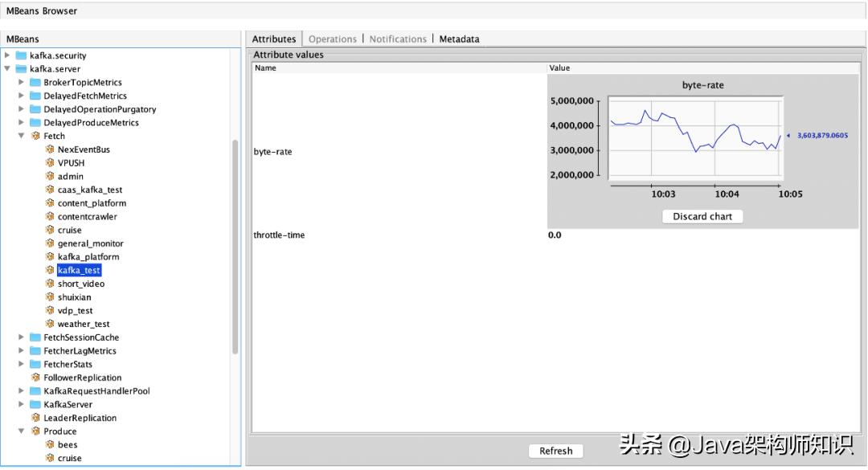Select the throttle-time attribute name
This screenshot has height=470, width=868.
(279, 235)
